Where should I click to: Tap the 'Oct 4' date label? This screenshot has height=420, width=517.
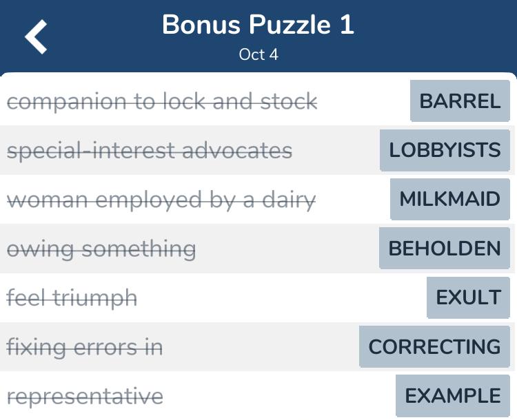point(258,54)
